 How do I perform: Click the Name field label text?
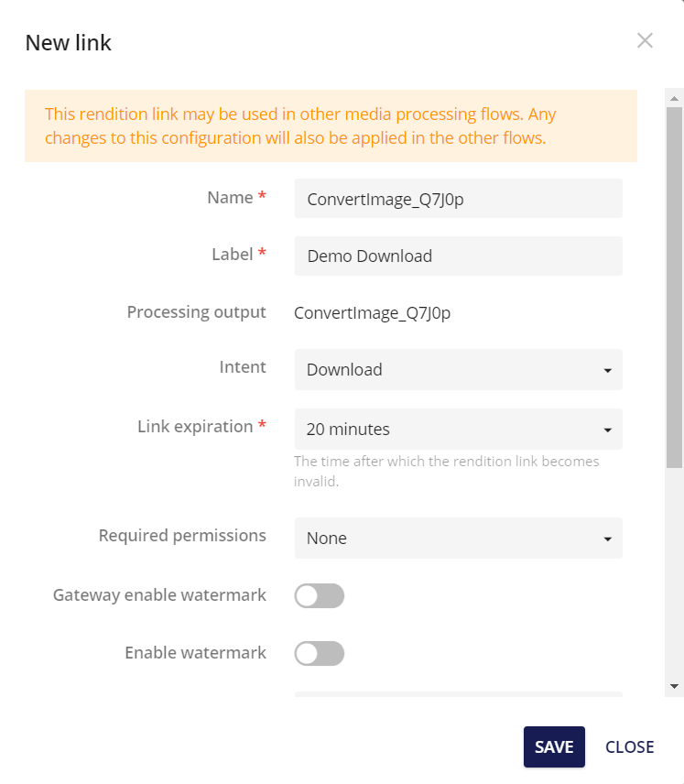point(230,198)
